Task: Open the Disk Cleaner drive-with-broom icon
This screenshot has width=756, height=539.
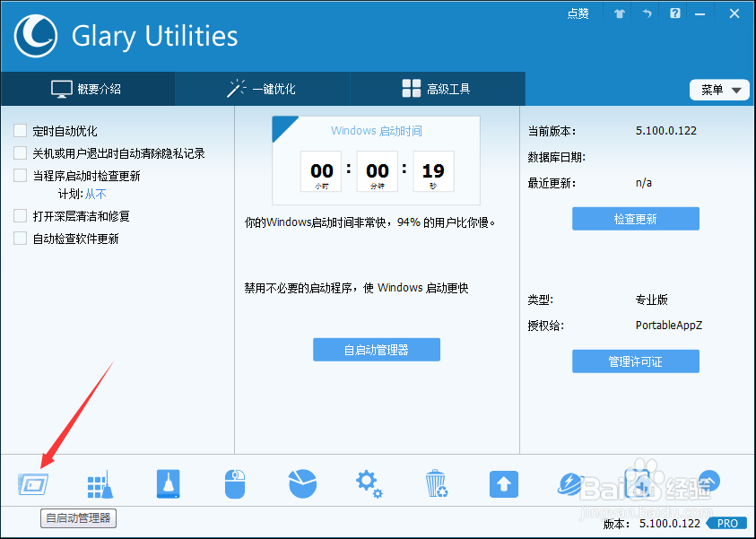Action: point(169,483)
